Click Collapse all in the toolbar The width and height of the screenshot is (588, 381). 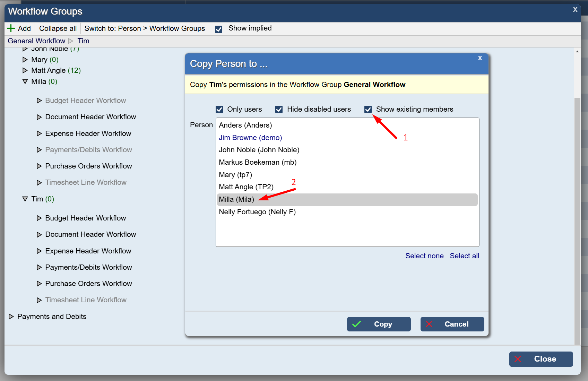click(x=58, y=28)
